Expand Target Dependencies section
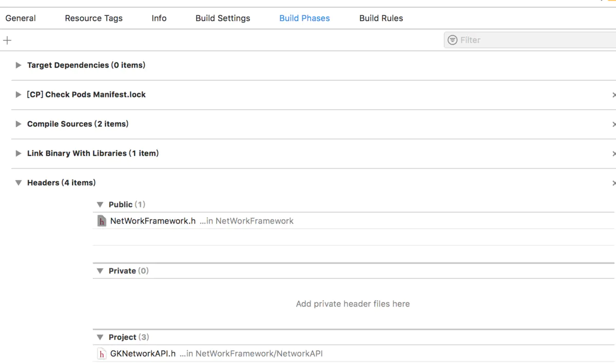Image resolution: width=616 pixels, height=364 pixels. click(18, 65)
